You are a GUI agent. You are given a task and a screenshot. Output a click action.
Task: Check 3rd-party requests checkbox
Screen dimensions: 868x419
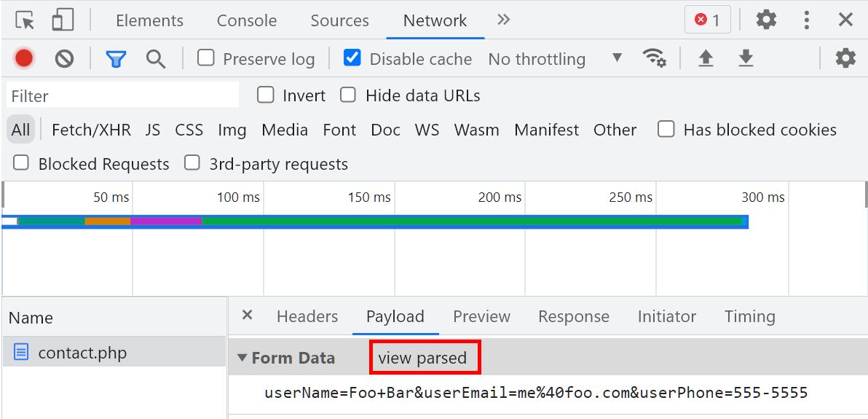pos(192,163)
